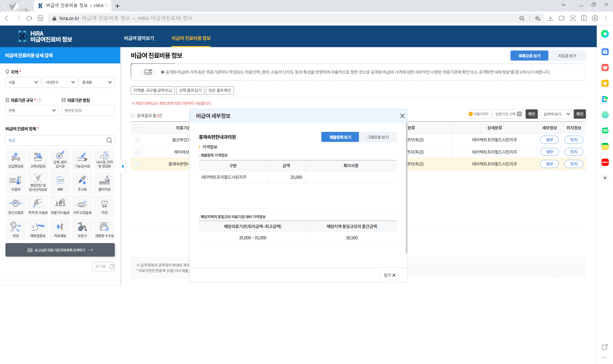The height and width of the screenshot is (364, 613).
Task: Open the 서울 region dropdown
Action: pos(23,82)
